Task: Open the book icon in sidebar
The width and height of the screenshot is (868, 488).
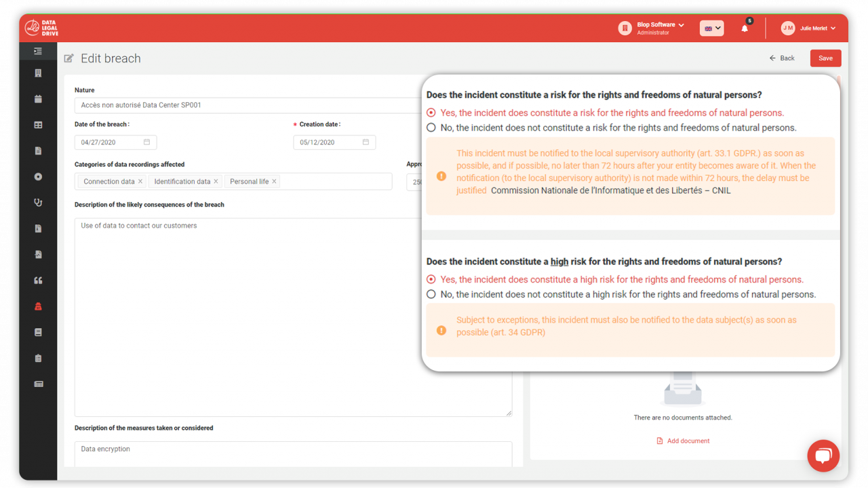Action: [38, 332]
